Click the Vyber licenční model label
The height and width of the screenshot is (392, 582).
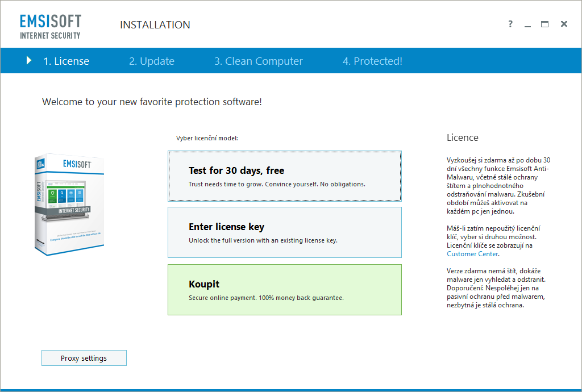(x=207, y=138)
